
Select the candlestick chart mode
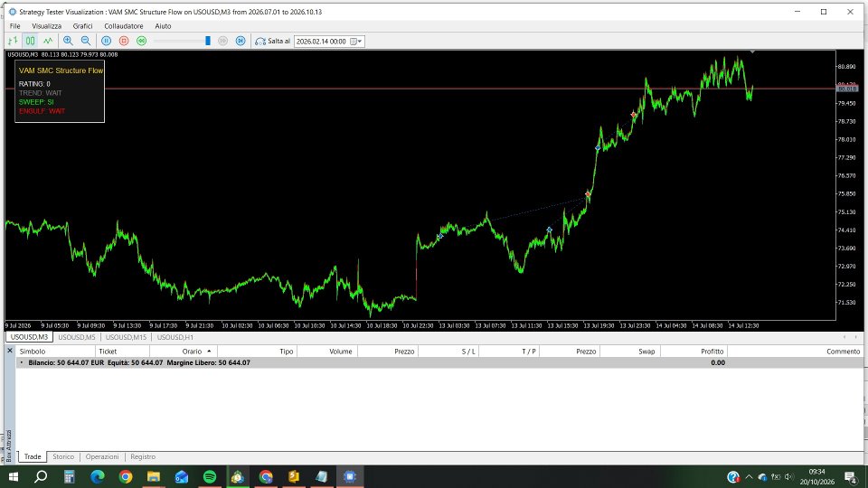tap(31, 41)
